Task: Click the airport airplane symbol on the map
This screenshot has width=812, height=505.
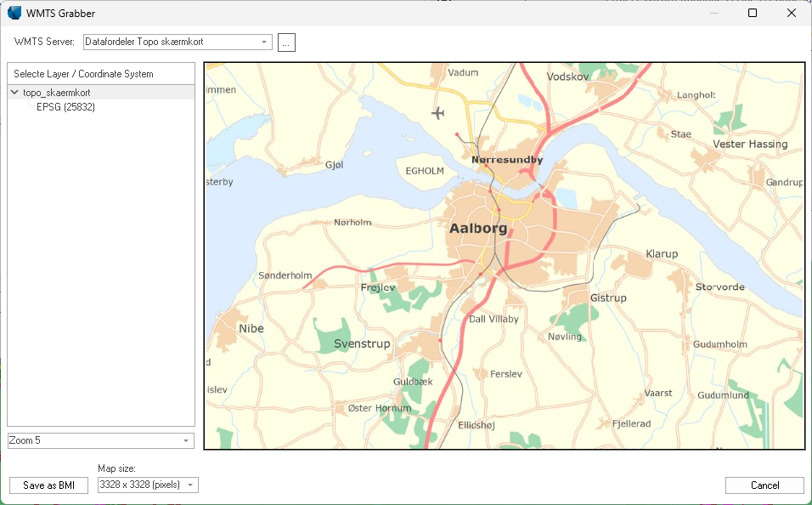Action: [x=438, y=112]
